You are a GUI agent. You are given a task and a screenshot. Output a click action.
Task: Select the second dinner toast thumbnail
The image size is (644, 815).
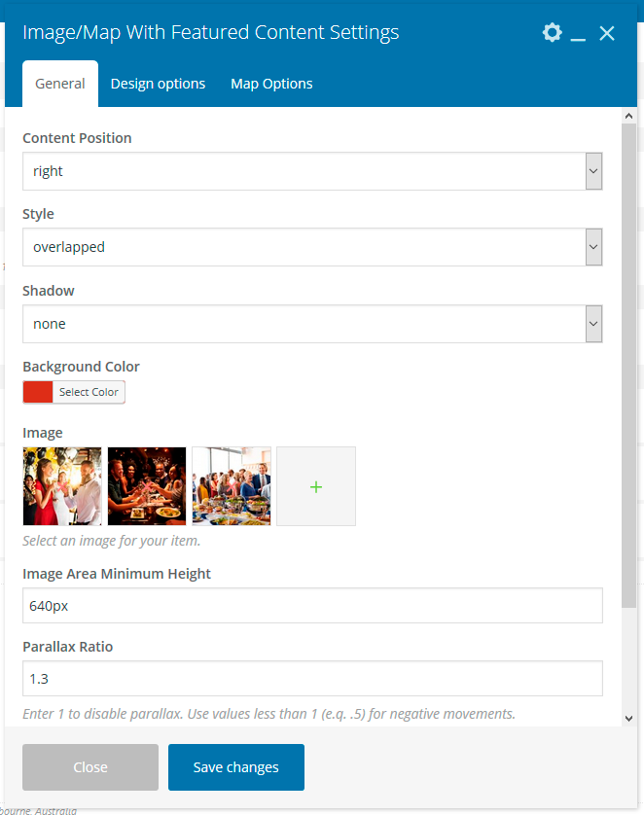click(147, 486)
